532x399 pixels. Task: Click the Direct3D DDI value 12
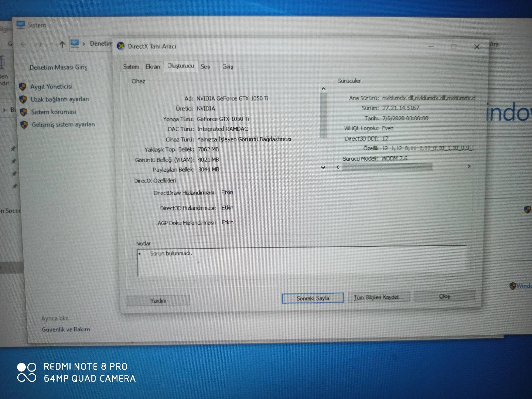pos(385,139)
